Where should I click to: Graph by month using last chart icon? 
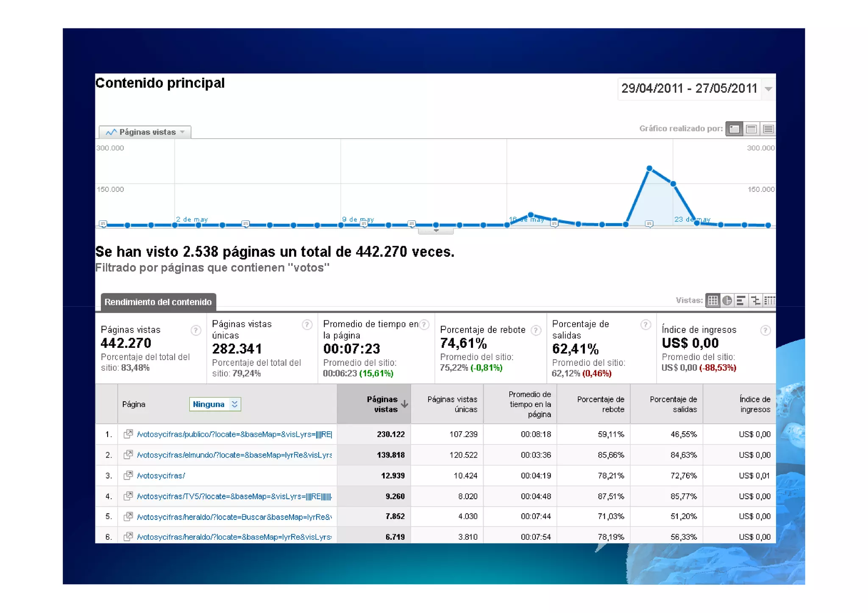point(768,129)
